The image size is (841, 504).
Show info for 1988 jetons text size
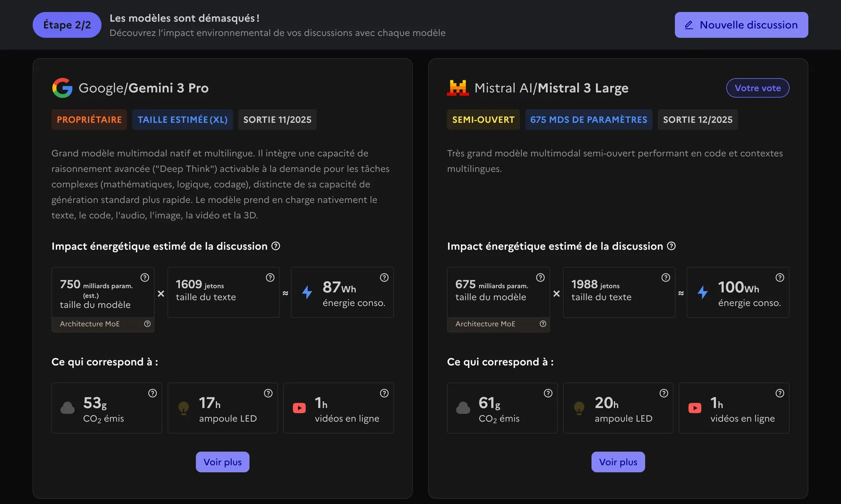[666, 277]
